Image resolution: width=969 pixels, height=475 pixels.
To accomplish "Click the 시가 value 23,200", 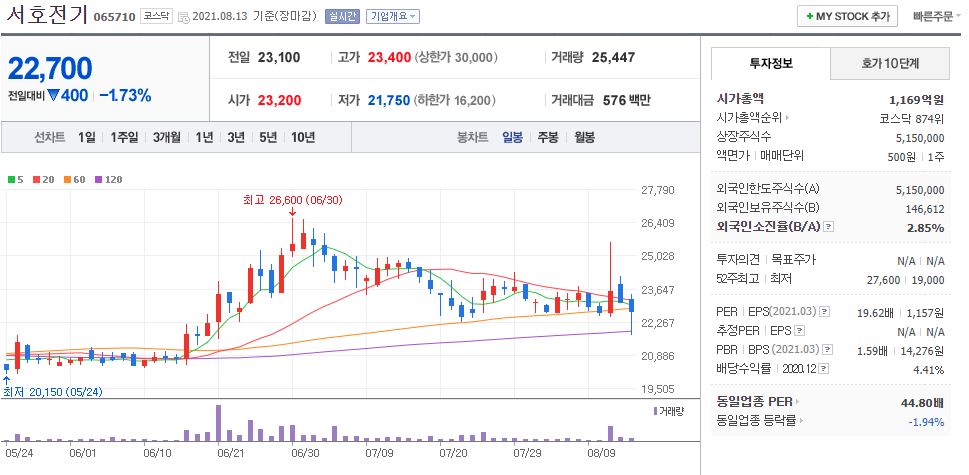I will click(280, 100).
